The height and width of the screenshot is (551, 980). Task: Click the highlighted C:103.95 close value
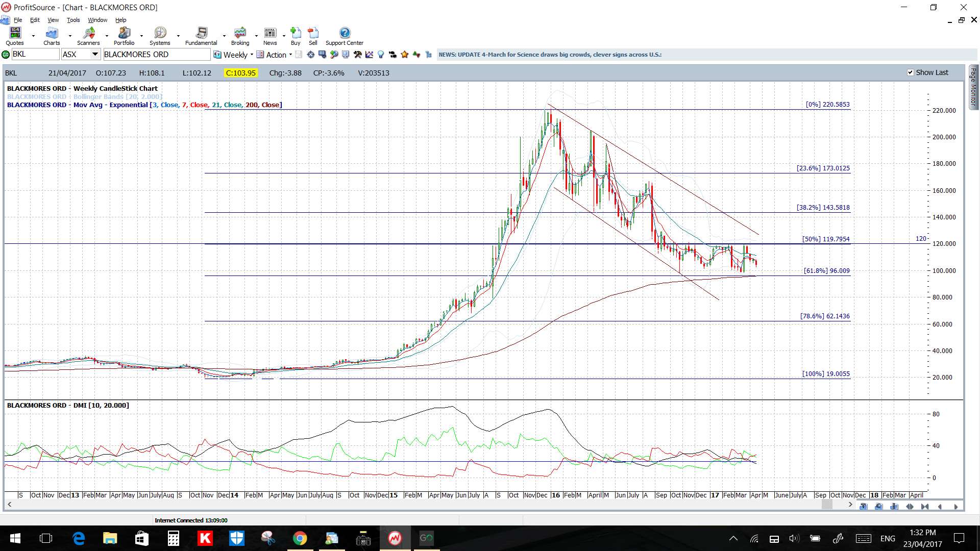(241, 73)
